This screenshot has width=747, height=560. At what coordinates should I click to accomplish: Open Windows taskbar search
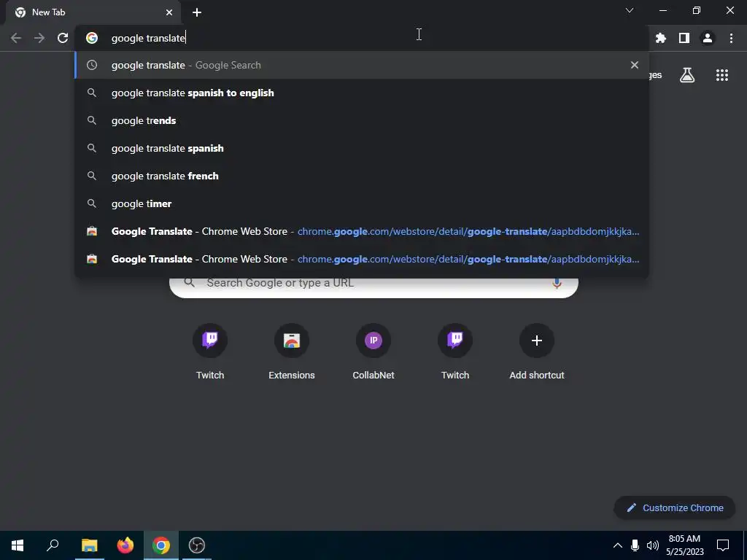tap(53, 545)
